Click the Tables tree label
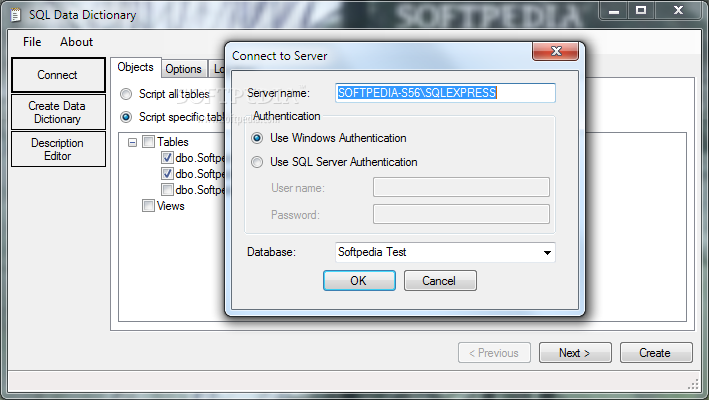 [173, 142]
